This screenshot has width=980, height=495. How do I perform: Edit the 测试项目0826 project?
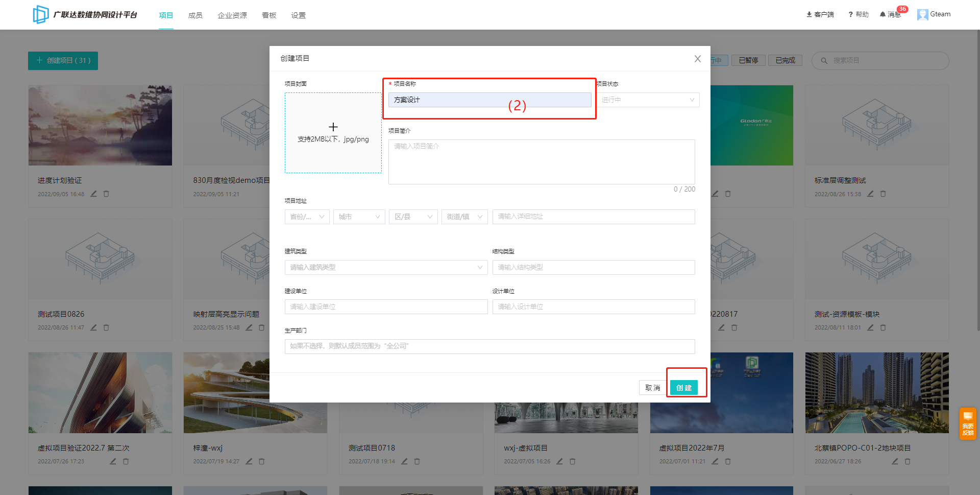93,327
